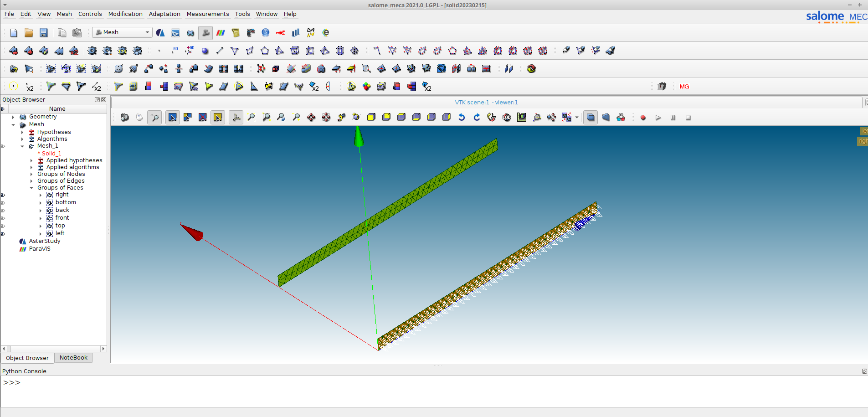The image size is (868, 417).
Task: Click Fit Area zoom icon
Action: pyautogui.click(x=266, y=118)
